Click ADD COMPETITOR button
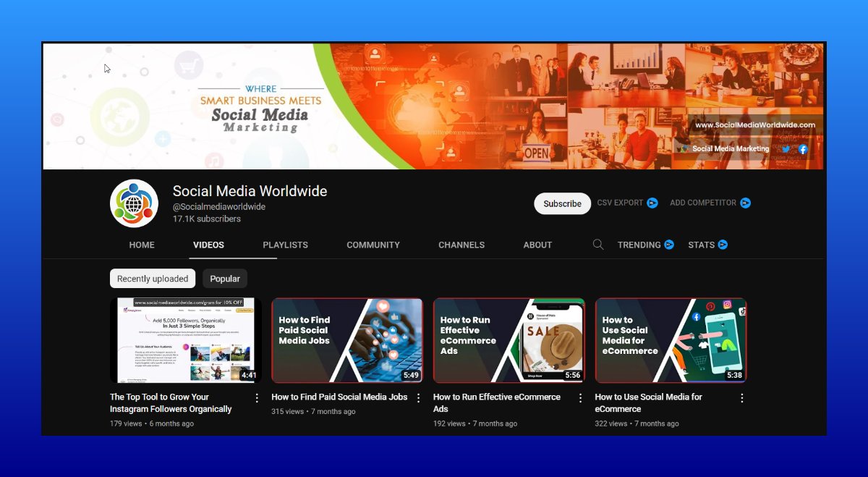This screenshot has width=868, height=477. tap(703, 203)
